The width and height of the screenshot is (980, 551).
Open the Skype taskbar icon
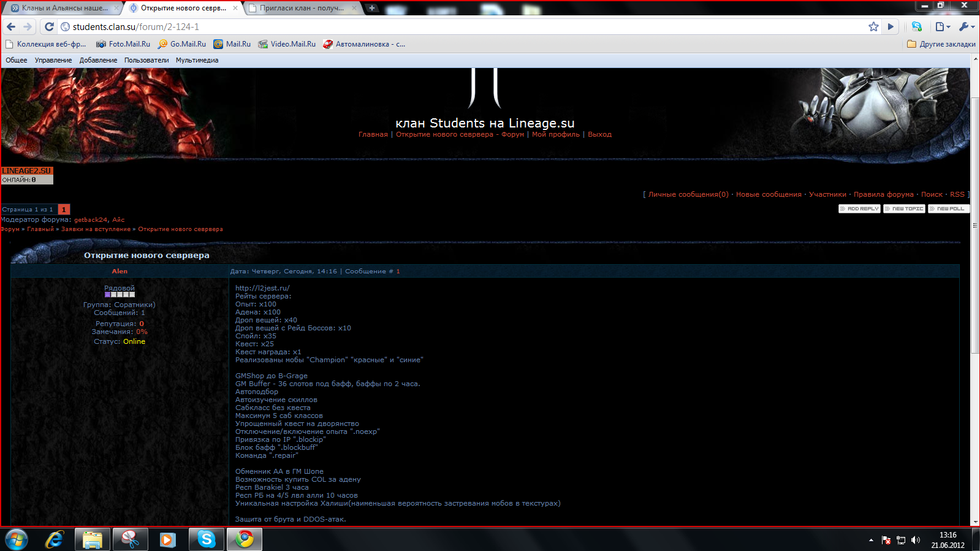tap(207, 539)
